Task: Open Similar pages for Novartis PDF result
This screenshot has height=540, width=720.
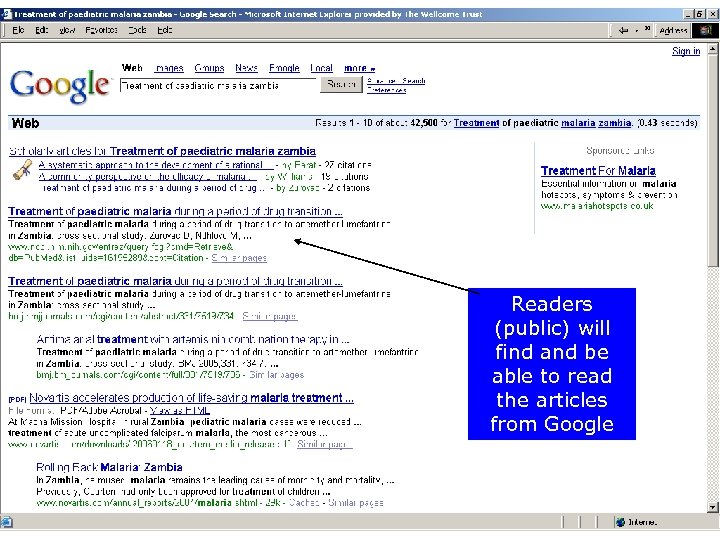Action: [325, 444]
